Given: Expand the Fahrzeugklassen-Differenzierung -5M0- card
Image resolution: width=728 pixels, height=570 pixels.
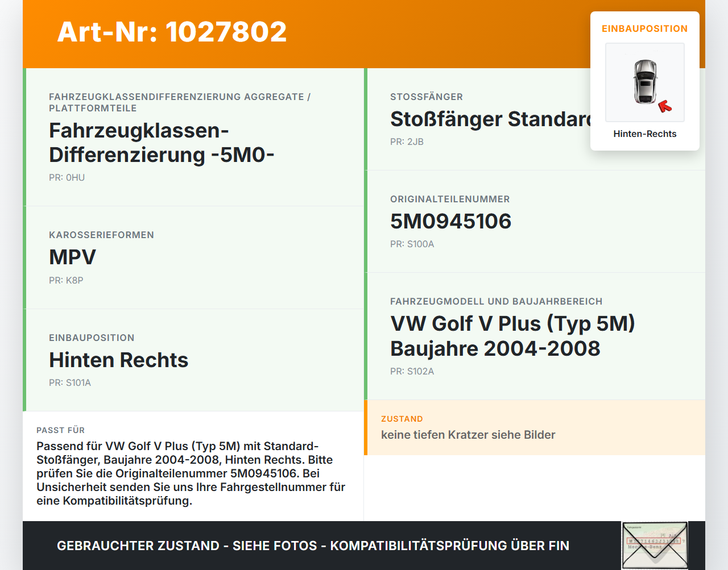Looking at the screenshot, I should (x=193, y=136).
